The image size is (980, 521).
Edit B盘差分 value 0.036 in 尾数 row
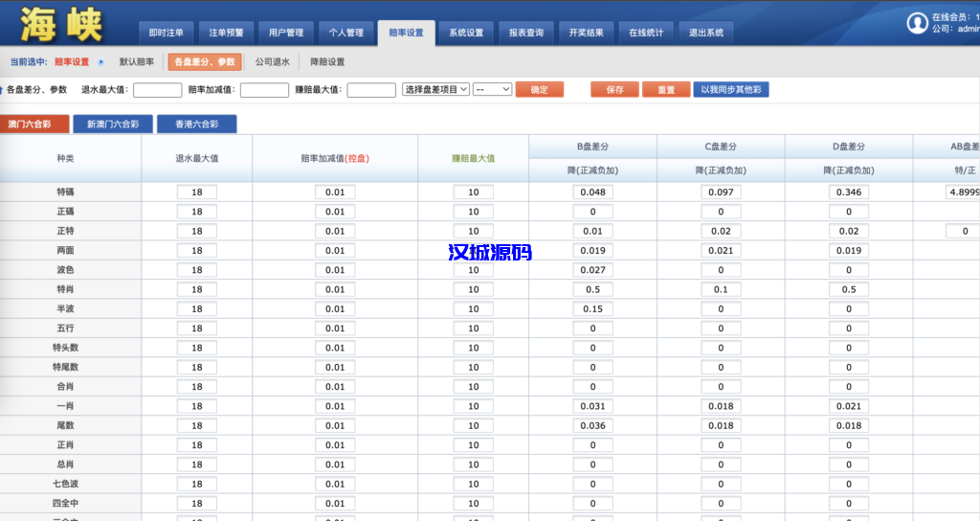click(592, 425)
